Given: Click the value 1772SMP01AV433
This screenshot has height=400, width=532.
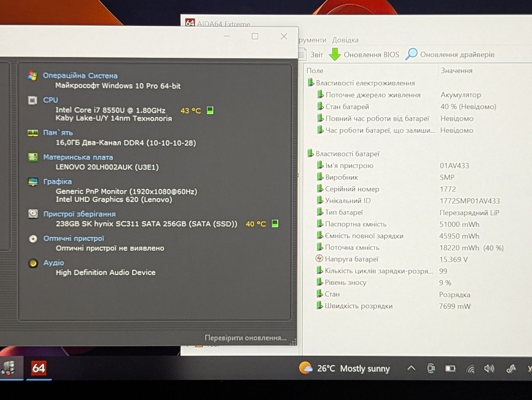Looking at the screenshot, I should [470, 201].
